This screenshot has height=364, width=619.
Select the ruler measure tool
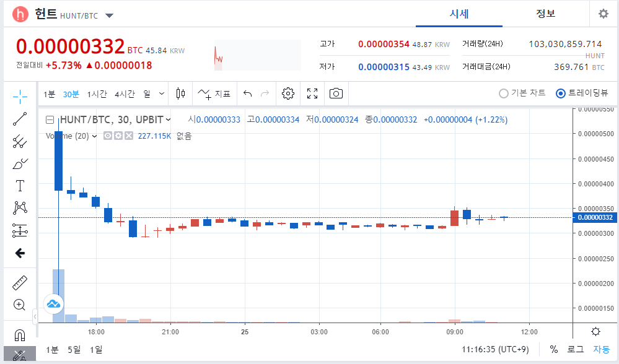pos(20,283)
